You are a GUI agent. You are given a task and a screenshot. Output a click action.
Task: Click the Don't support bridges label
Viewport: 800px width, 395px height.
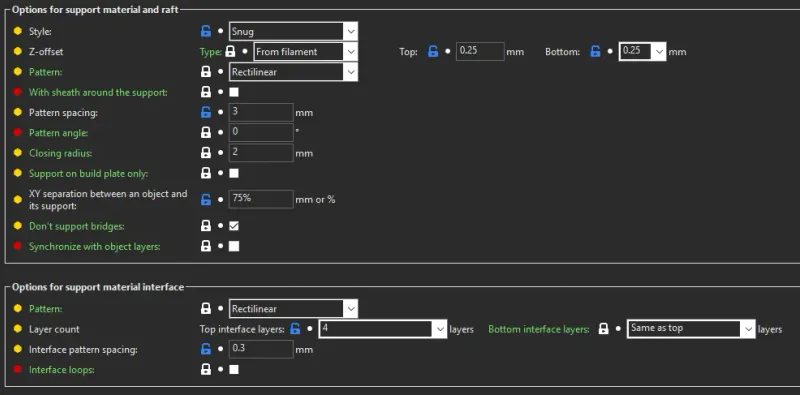point(77,226)
